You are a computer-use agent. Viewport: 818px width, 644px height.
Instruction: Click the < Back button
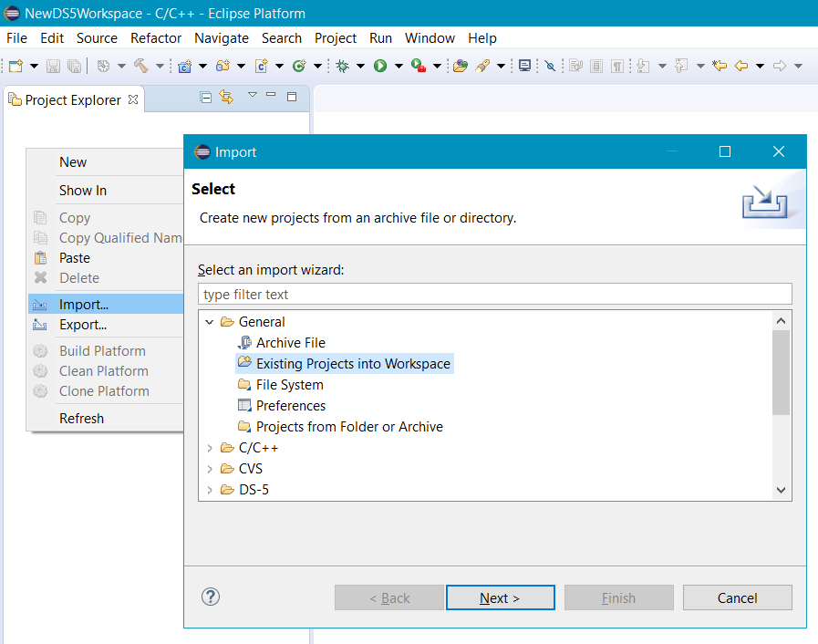pyautogui.click(x=389, y=597)
